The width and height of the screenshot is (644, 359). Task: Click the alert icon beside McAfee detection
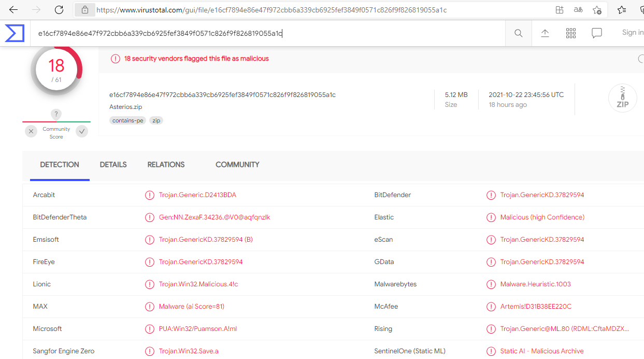(x=491, y=307)
